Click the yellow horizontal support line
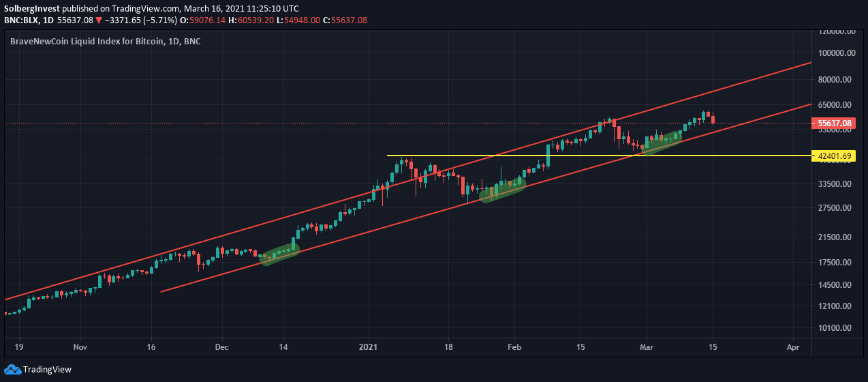The image size is (868, 382). pyautogui.click(x=600, y=156)
